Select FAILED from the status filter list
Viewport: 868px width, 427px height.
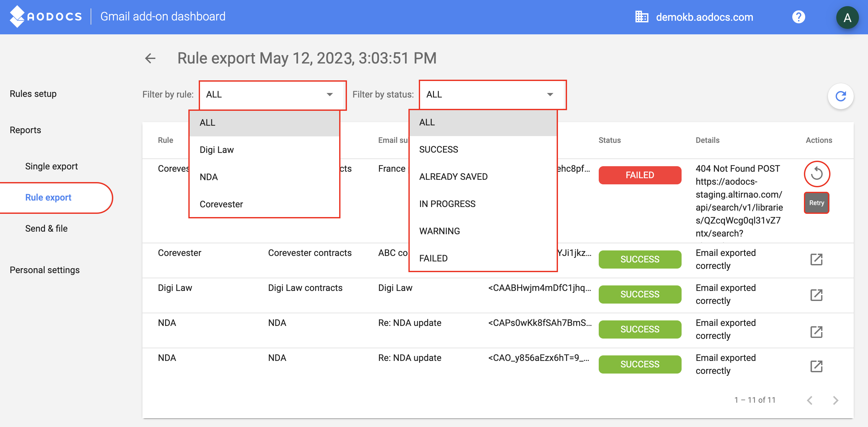433,258
